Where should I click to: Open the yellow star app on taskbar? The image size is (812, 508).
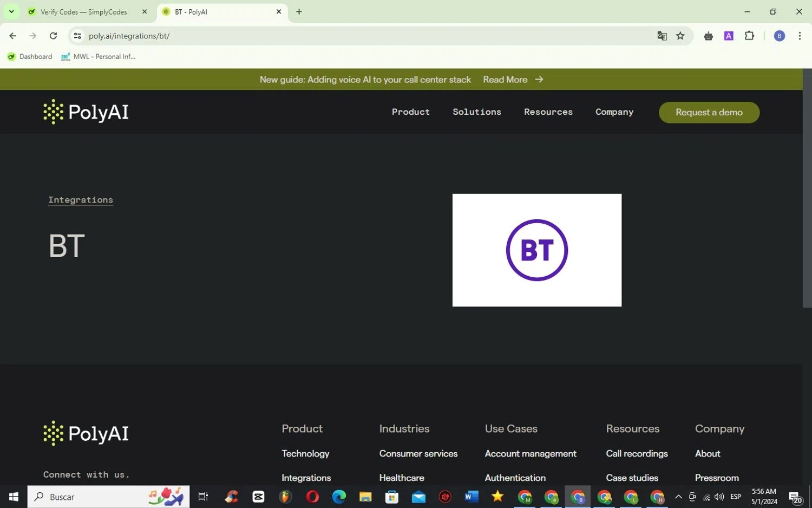(497, 496)
